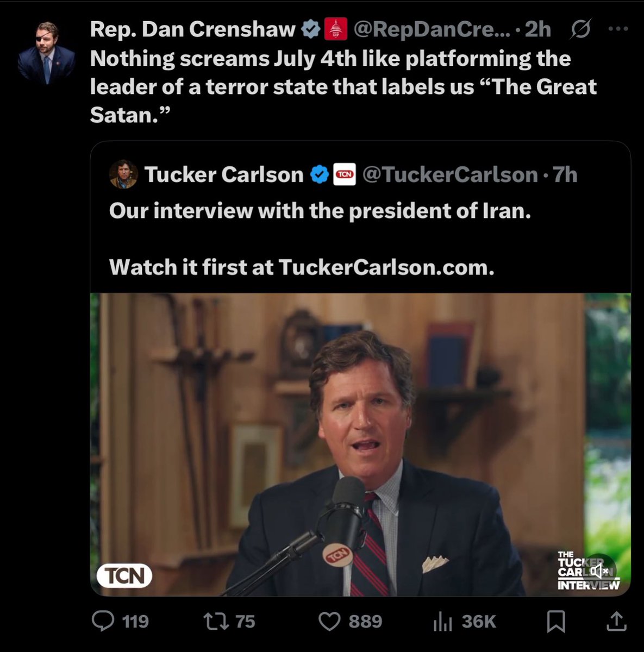Click Dan Crenshaw's blue verified badge
Viewport: 644px width, 652px height.
(x=311, y=29)
